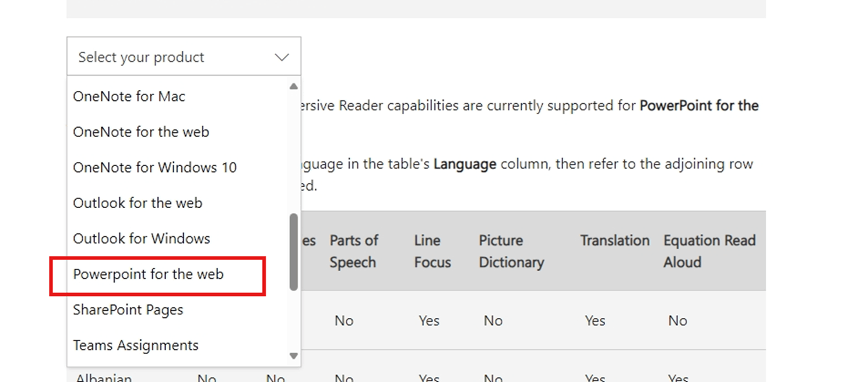
Task: Click the scroll-down arrow in the dropdown list
Action: point(293,355)
